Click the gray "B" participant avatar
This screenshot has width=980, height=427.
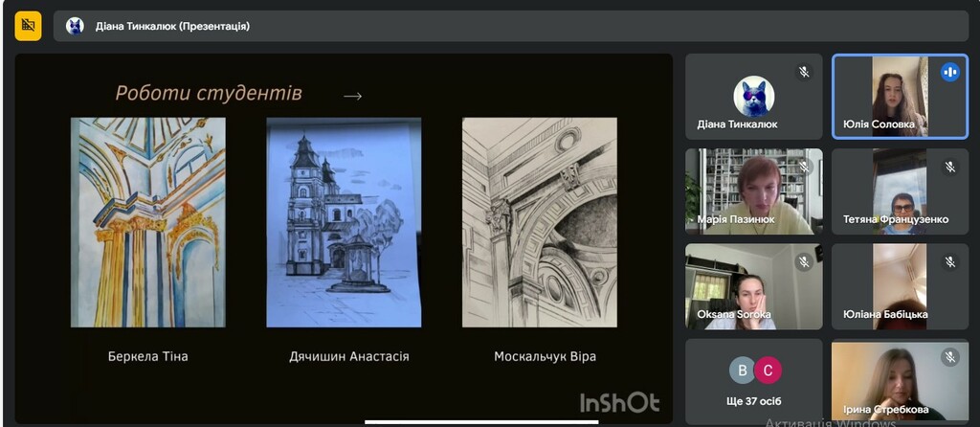[742, 371]
